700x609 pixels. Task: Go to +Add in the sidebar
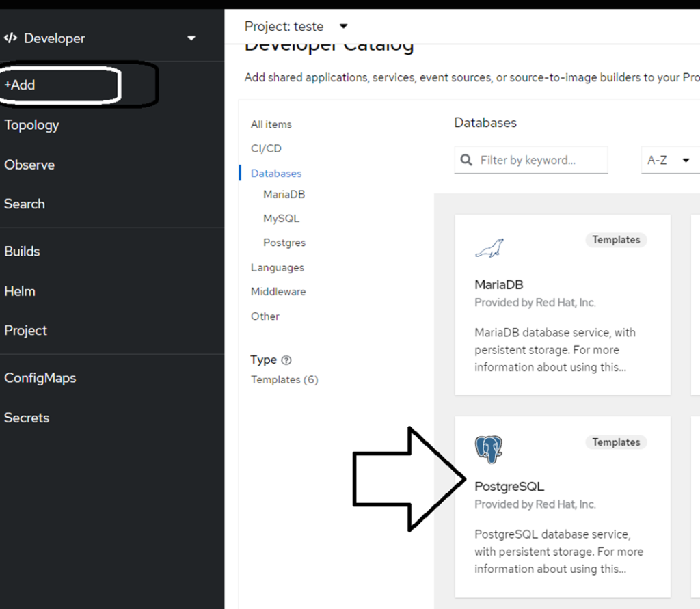[x=20, y=85]
